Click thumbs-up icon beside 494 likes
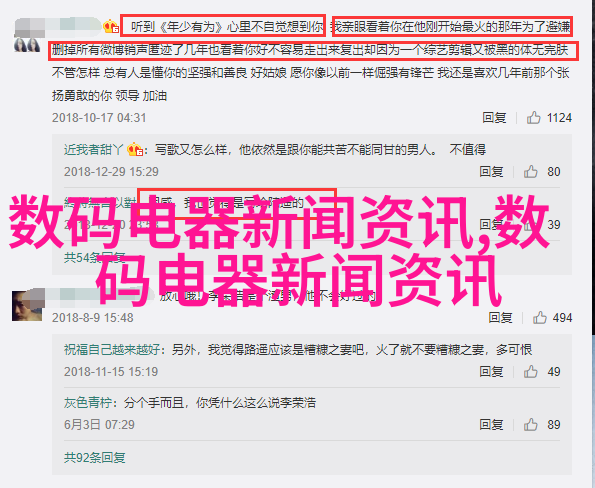This screenshot has height=488, width=595. pos(540,317)
